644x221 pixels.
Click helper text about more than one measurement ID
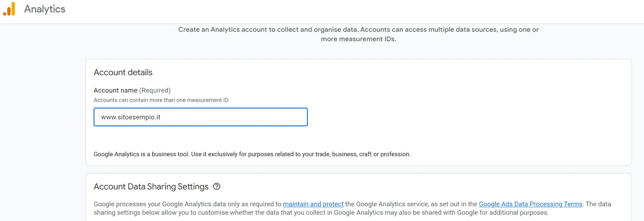click(x=161, y=100)
